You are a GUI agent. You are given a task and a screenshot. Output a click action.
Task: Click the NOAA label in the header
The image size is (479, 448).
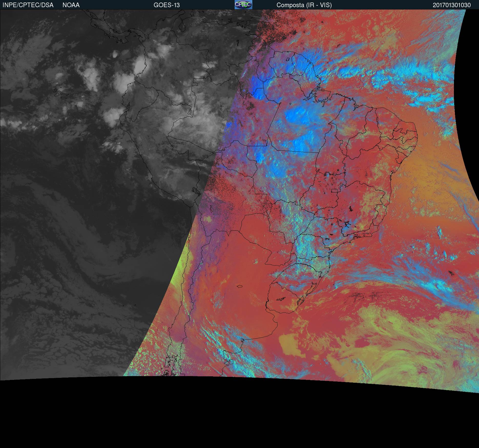(x=71, y=5)
